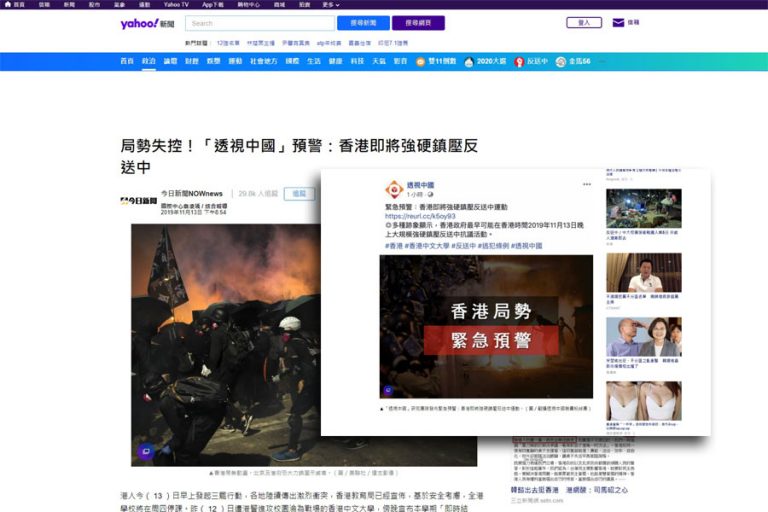Open the reurl.cc link in post
The height and width of the screenshot is (512, 768).
(x=420, y=215)
